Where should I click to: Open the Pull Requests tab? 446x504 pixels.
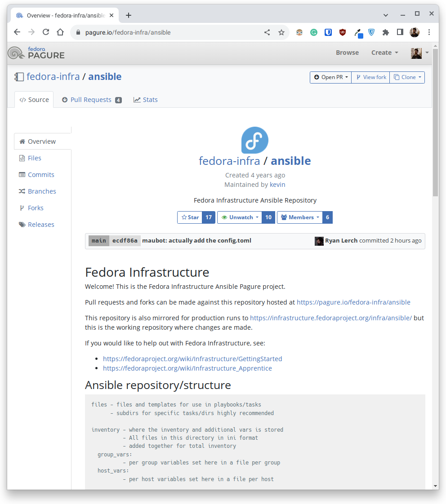[x=92, y=100]
